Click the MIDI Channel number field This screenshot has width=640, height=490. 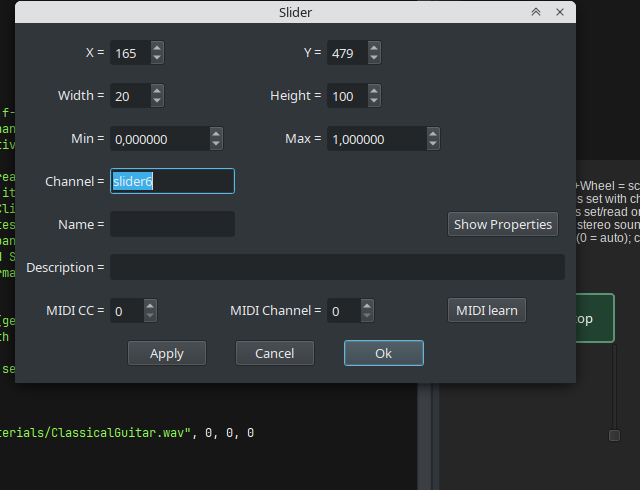pos(344,311)
